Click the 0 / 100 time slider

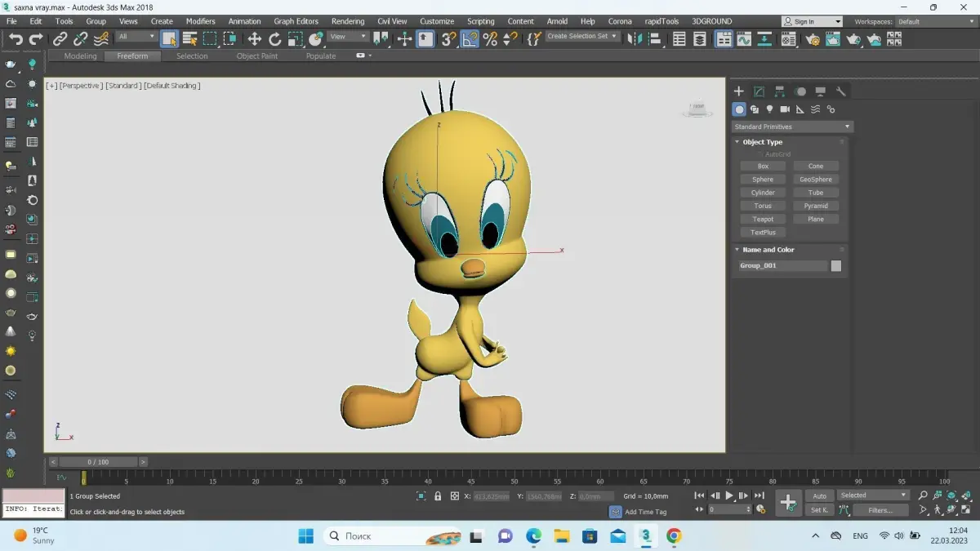coord(98,462)
